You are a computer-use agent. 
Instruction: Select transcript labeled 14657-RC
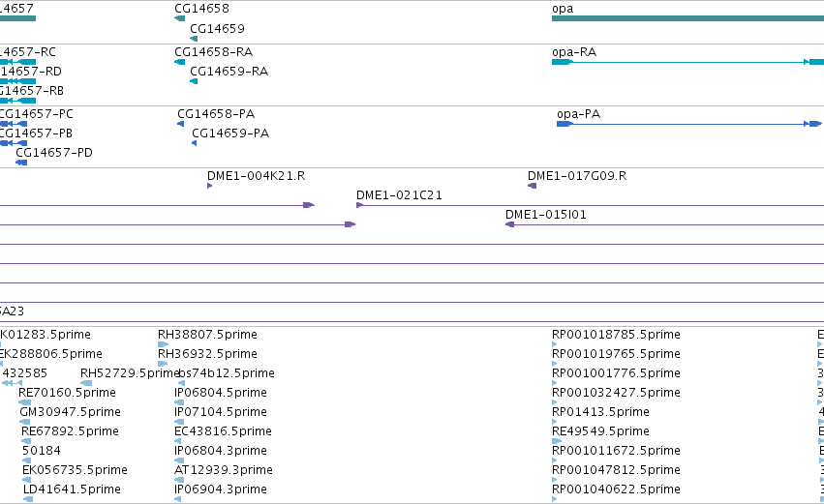(28, 52)
